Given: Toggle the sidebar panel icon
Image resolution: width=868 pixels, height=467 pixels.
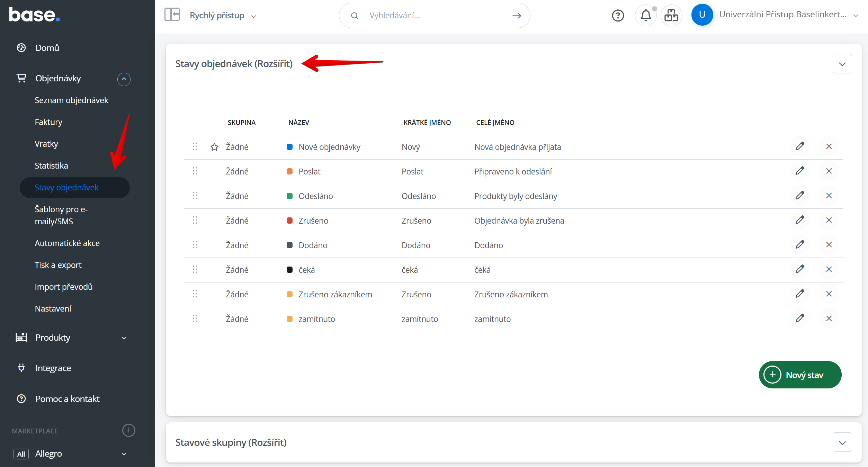Looking at the screenshot, I should pos(172,15).
